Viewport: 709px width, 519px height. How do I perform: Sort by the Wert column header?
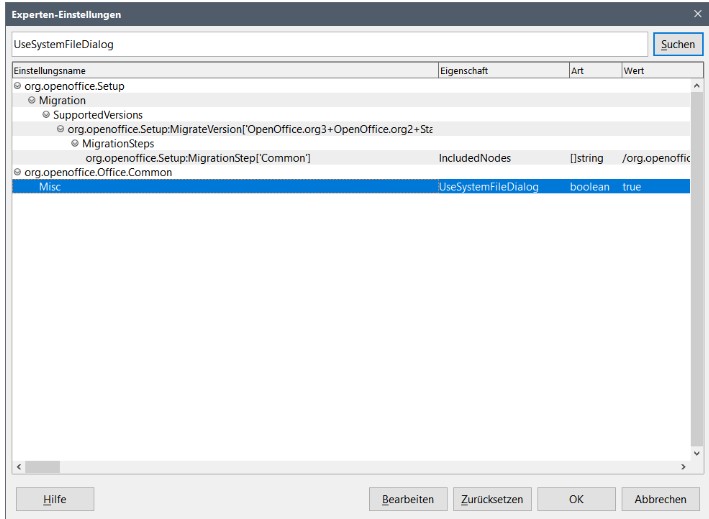click(x=662, y=71)
